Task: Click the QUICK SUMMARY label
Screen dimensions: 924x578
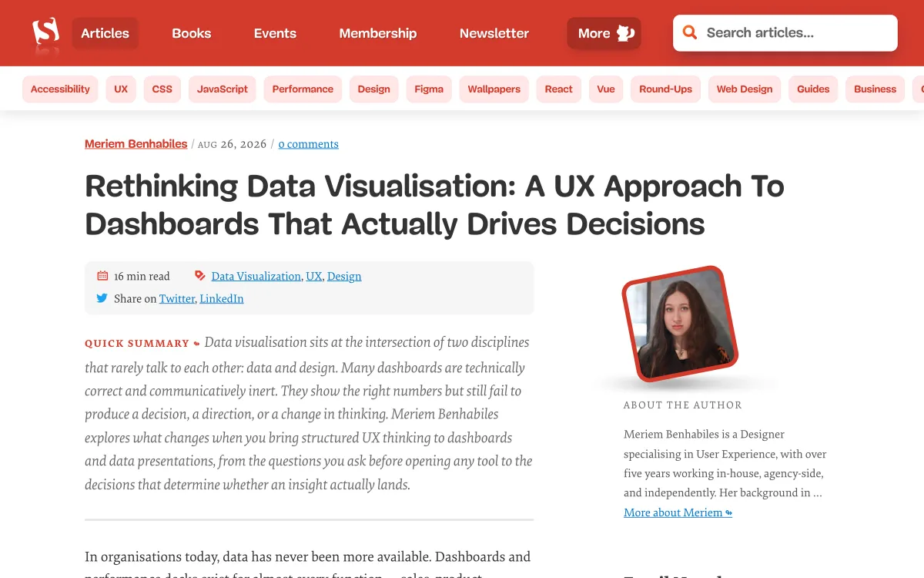Action: click(137, 344)
